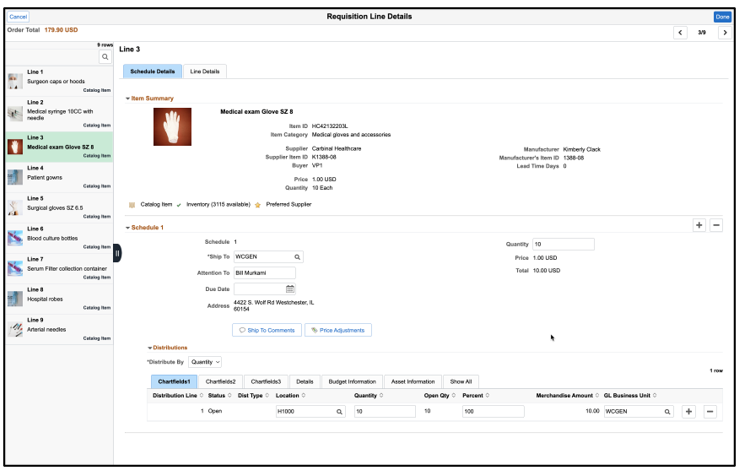
Task: Open the Asset Information tab
Action: pos(413,382)
